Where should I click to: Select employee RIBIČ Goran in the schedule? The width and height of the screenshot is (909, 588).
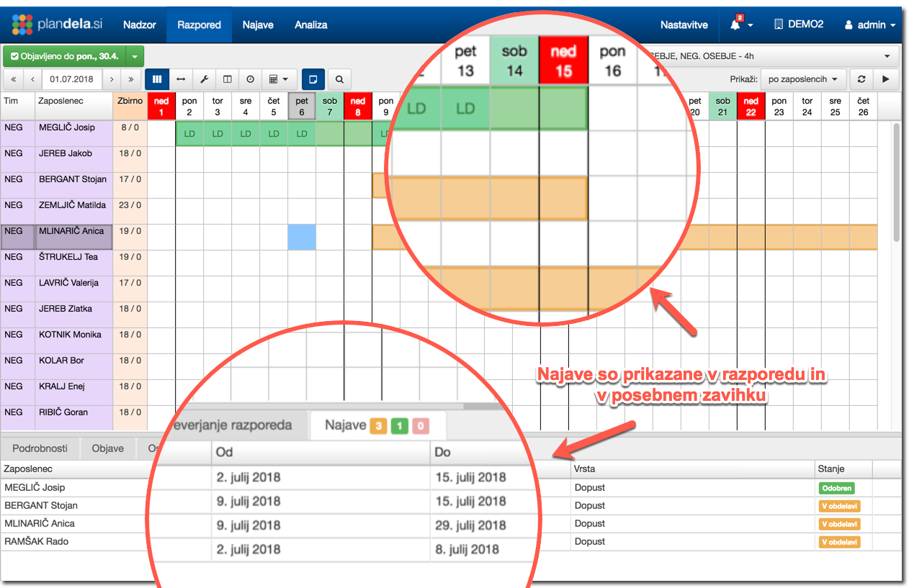pos(73,418)
